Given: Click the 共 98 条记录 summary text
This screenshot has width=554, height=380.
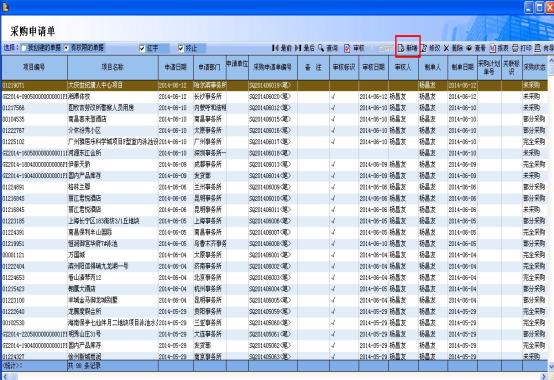Looking at the screenshot, I should coord(84,366).
